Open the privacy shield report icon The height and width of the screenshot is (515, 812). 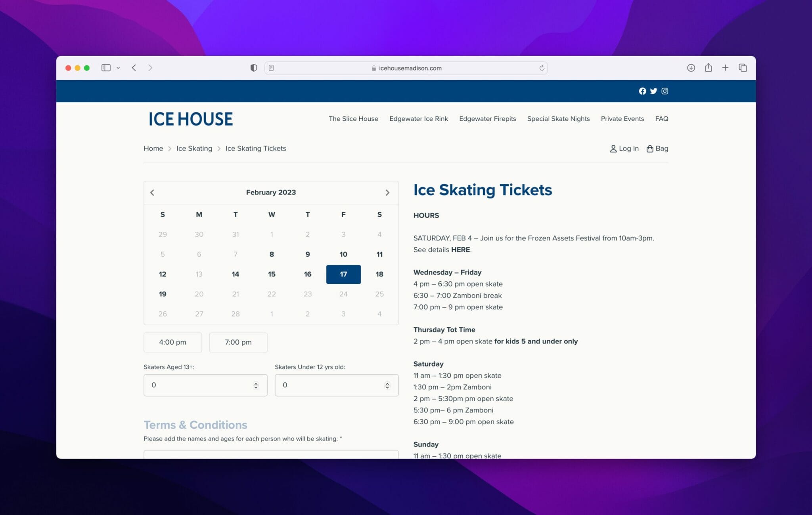coord(254,68)
